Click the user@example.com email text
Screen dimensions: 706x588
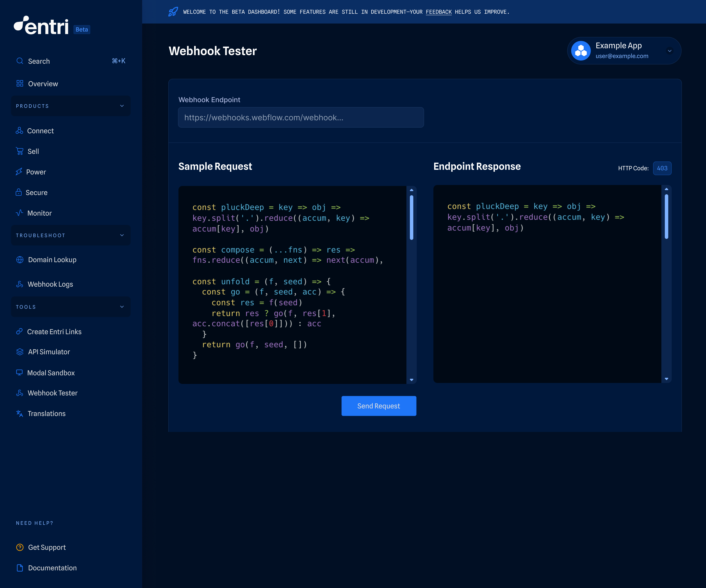(622, 56)
